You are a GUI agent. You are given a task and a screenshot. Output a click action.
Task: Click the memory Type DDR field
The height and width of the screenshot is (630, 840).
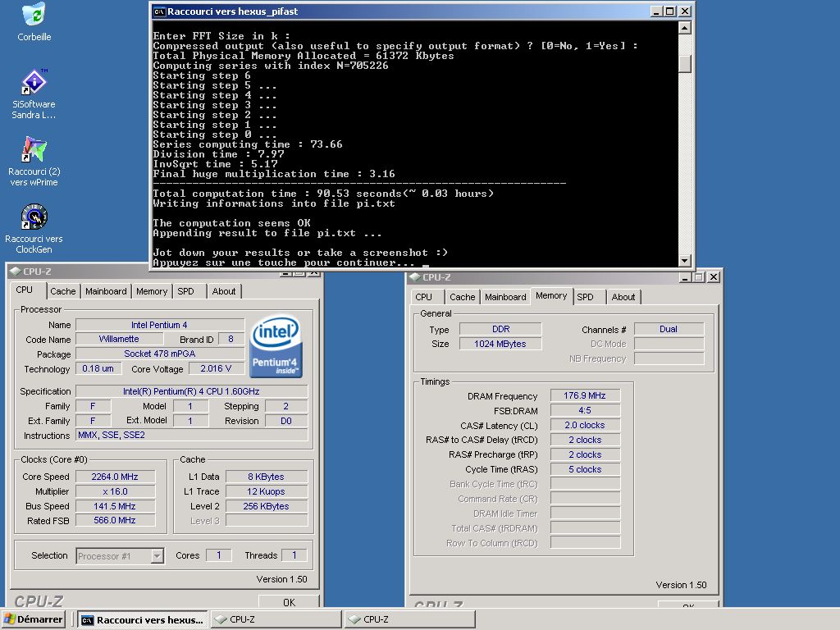click(500, 329)
